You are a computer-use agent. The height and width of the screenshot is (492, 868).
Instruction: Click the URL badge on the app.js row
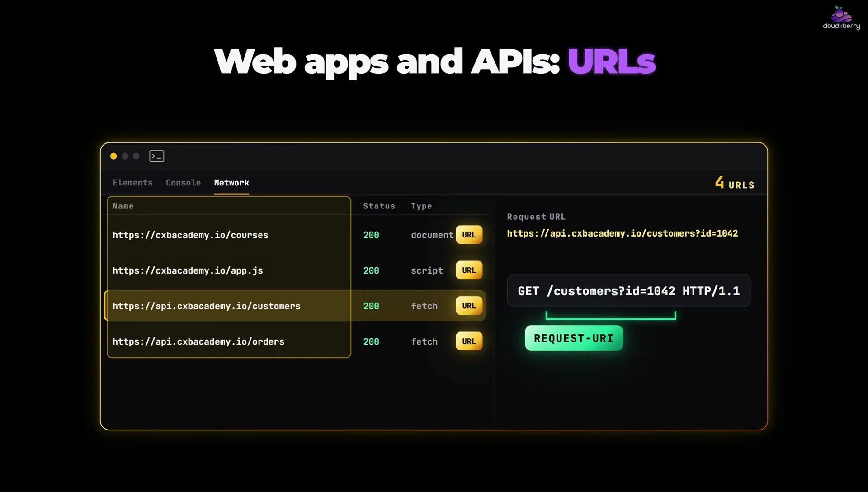click(469, 270)
